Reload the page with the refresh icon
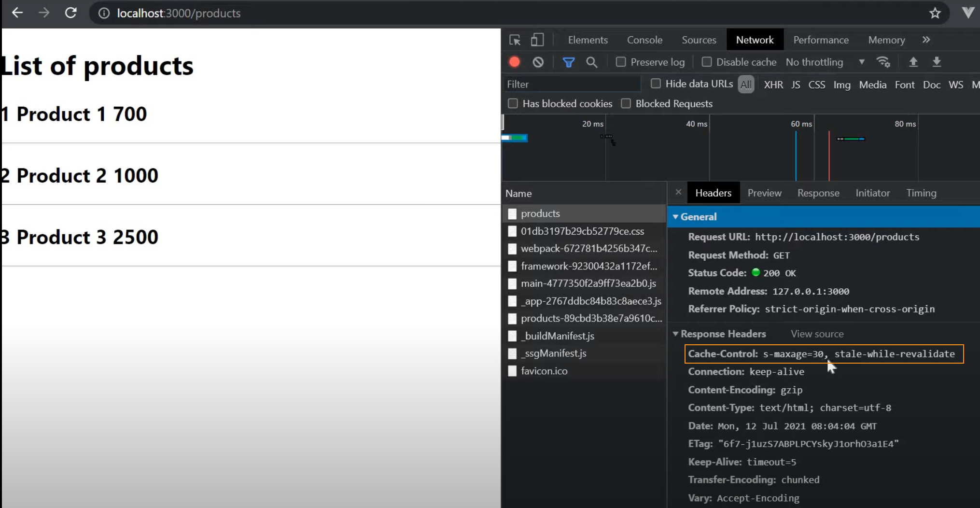980x508 pixels. coord(71,13)
